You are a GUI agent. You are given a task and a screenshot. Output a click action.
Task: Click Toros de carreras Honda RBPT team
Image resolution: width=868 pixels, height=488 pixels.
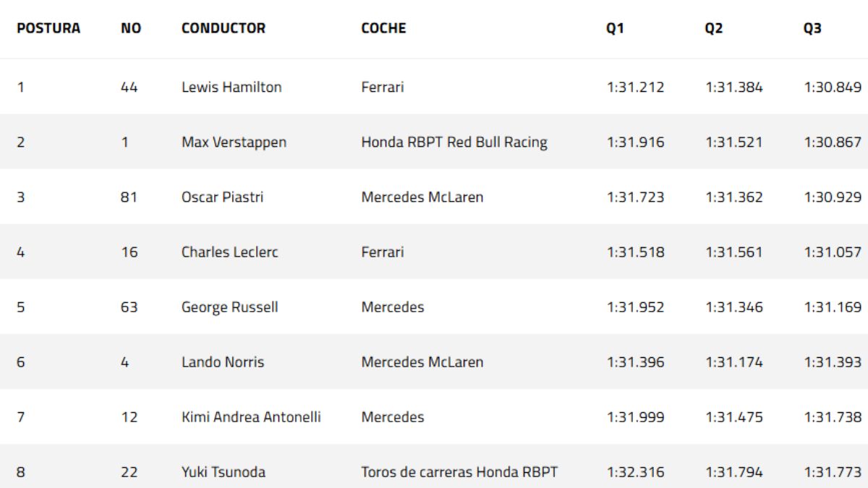pyautogui.click(x=459, y=472)
